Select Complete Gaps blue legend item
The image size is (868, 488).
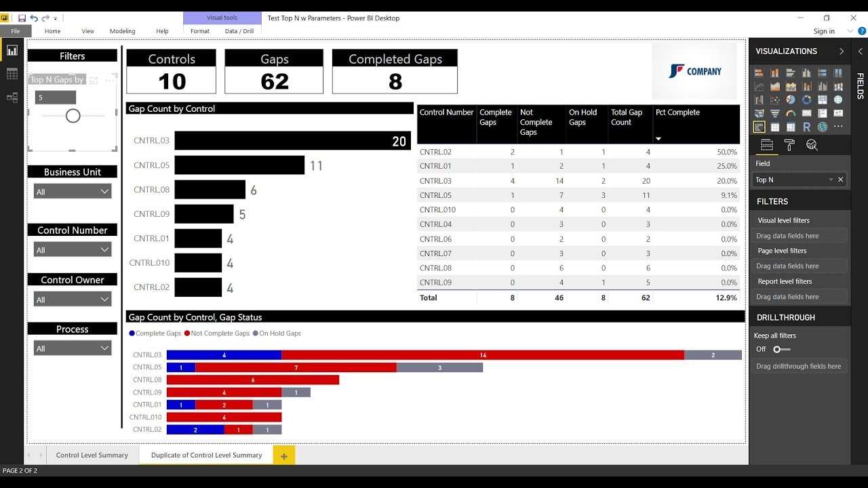(x=155, y=333)
